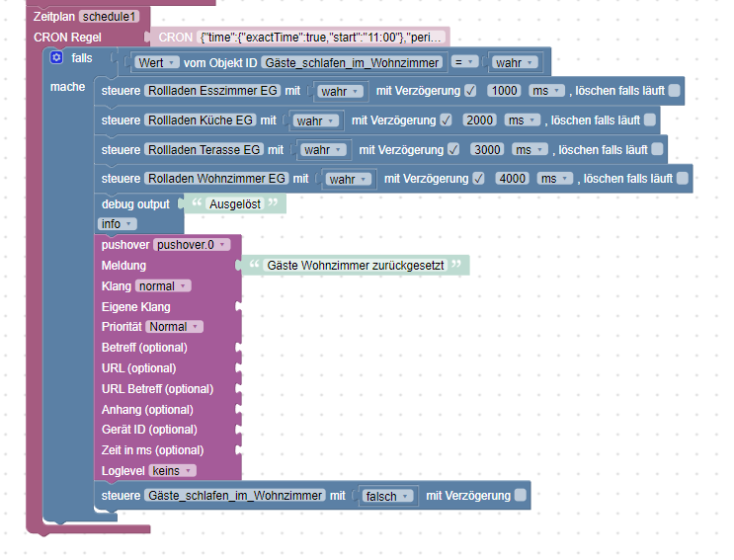This screenshot has width=734, height=560.
Task: Edit the schedule1 Zeitplan name field
Action: (x=109, y=17)
